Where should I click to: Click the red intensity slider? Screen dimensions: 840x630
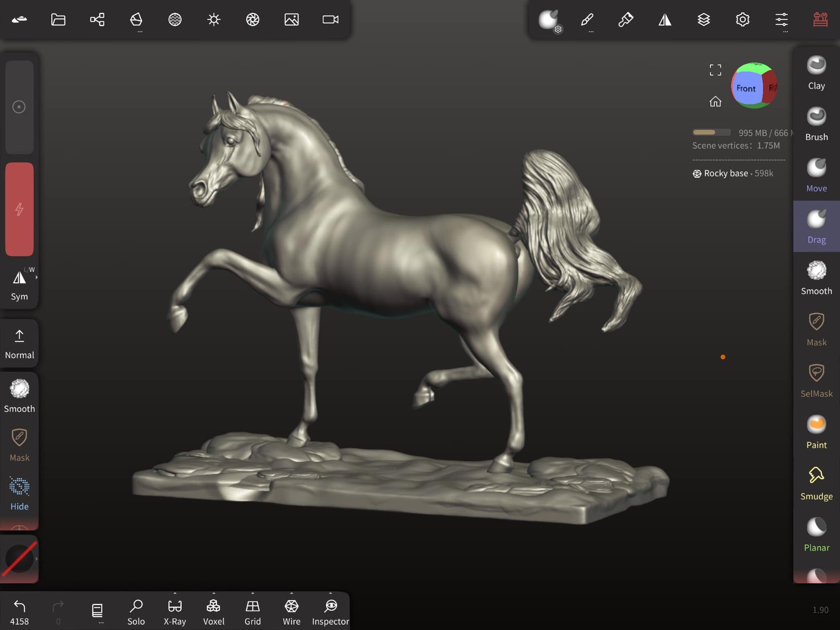pos(19,209)
